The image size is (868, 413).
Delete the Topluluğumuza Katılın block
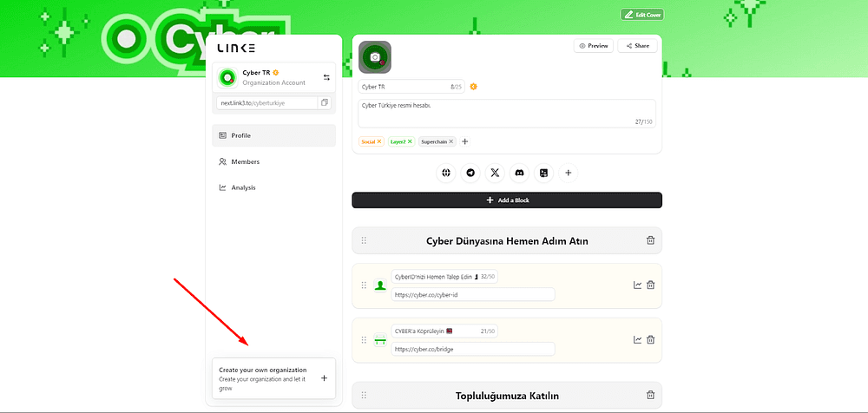[650, 396]
